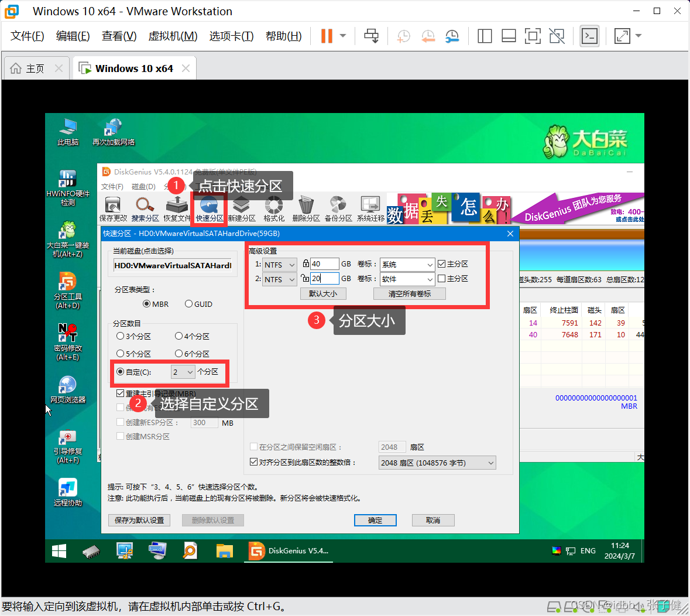Open the 大白菜一键装机 desktop icon

pos(68,239)
